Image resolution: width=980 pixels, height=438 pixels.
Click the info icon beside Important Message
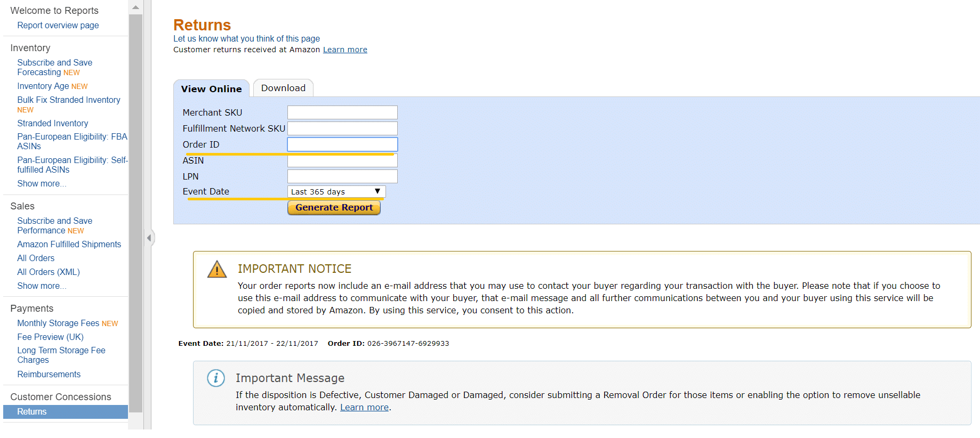(216, 378)
